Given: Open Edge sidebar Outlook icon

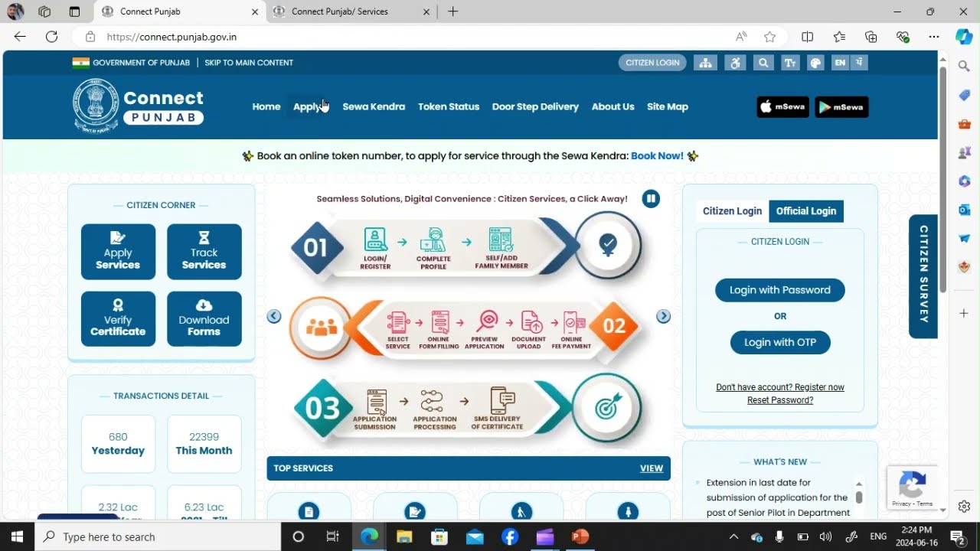Looking at the screenshot, I should point(964,210).
